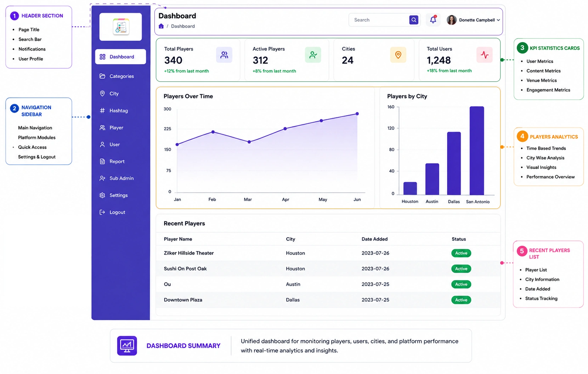This screenshot has width=588, height=374.
Task: Click the Hashtag symbol icon
Action: point(102,110)
